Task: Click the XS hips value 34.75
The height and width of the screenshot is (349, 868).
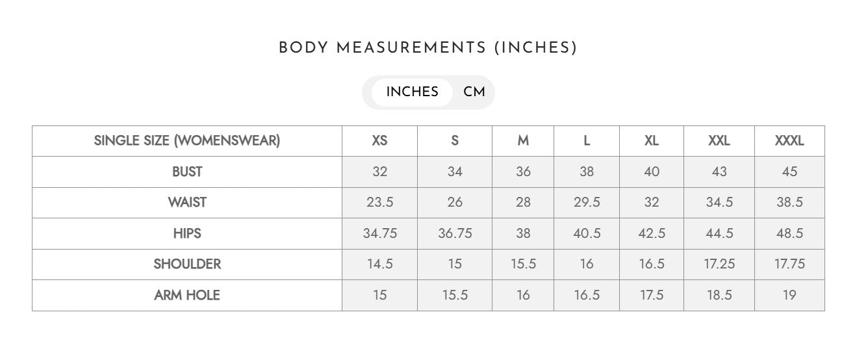Action: pyautogui.click(x=379, y=233)
